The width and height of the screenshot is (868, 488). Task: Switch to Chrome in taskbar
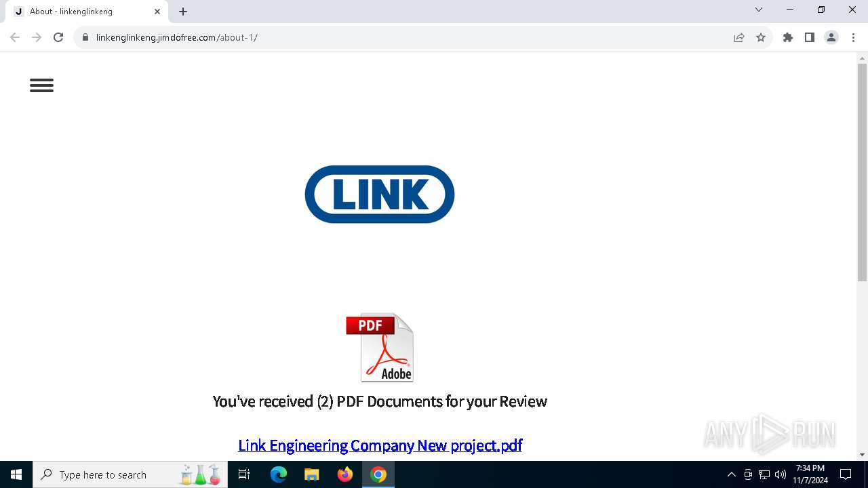pyautogui.click(x=378, y=474)
